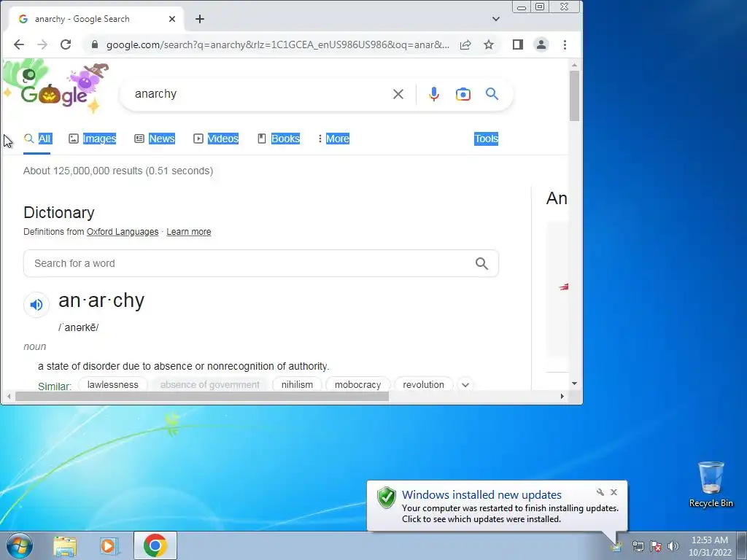Go back to the previous page
747x560 pixels.
(x=18, y=44)
